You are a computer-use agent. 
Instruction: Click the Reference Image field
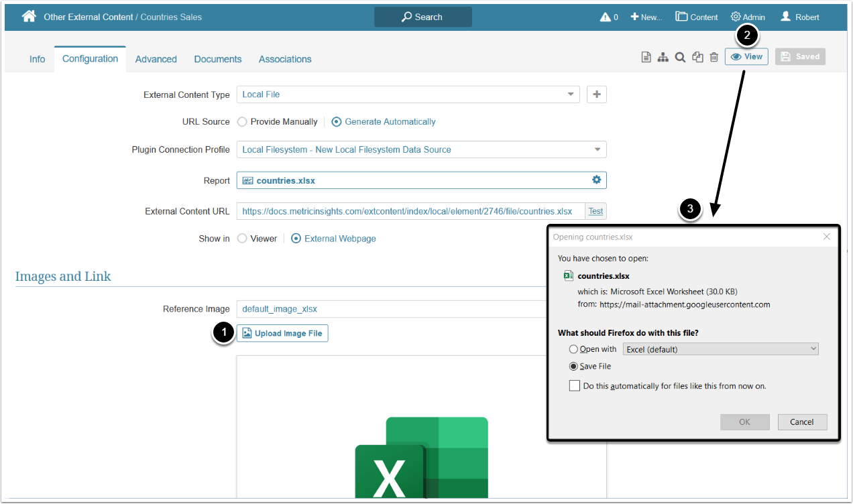(392, 309)
